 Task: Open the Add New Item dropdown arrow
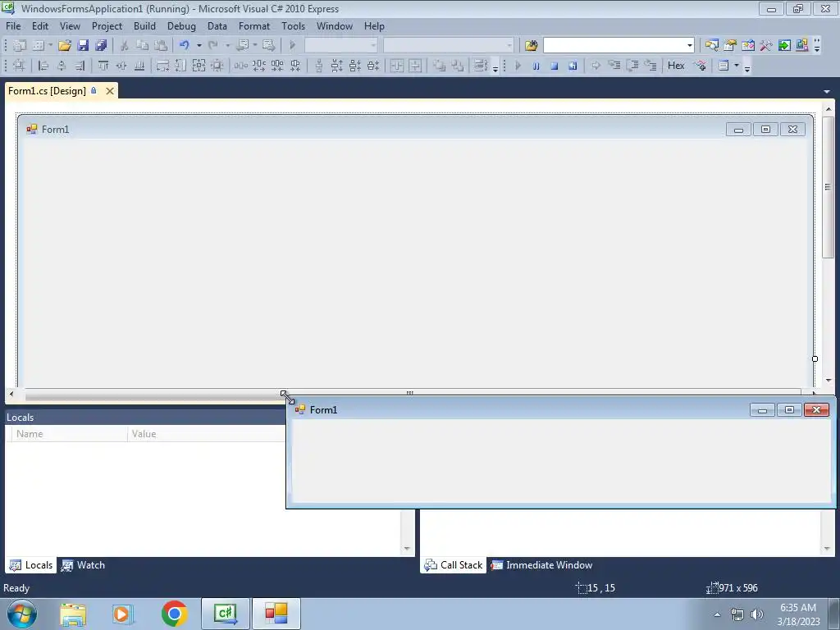coord(50,46)
